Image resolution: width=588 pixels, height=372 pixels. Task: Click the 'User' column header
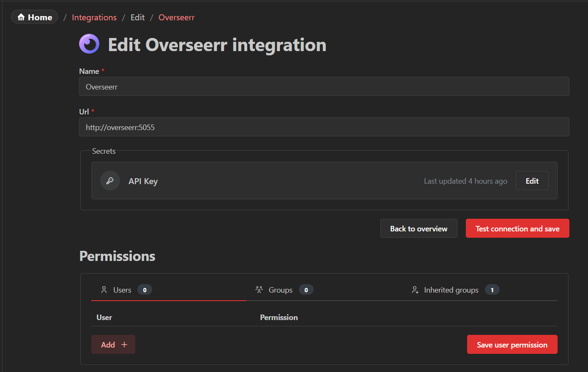tap(104, 318)
